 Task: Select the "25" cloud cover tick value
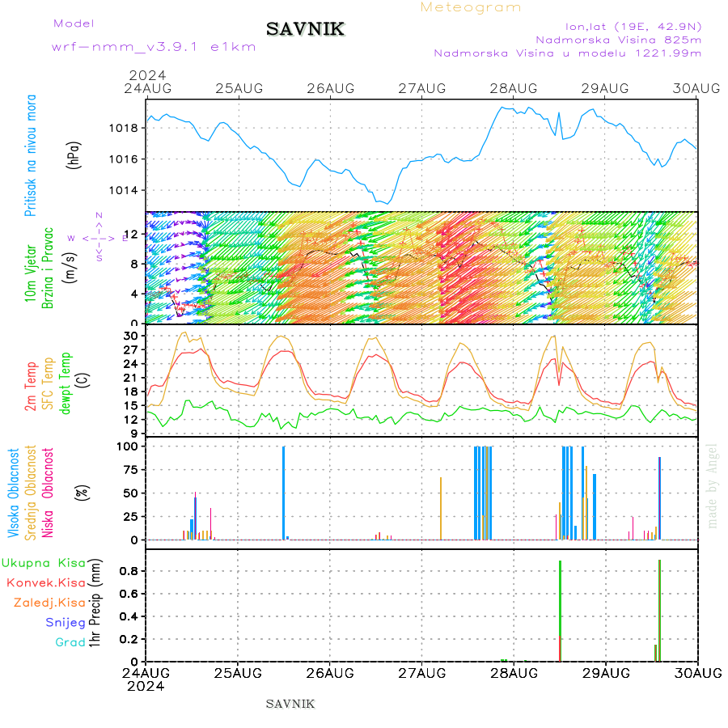tap(130, 517)
